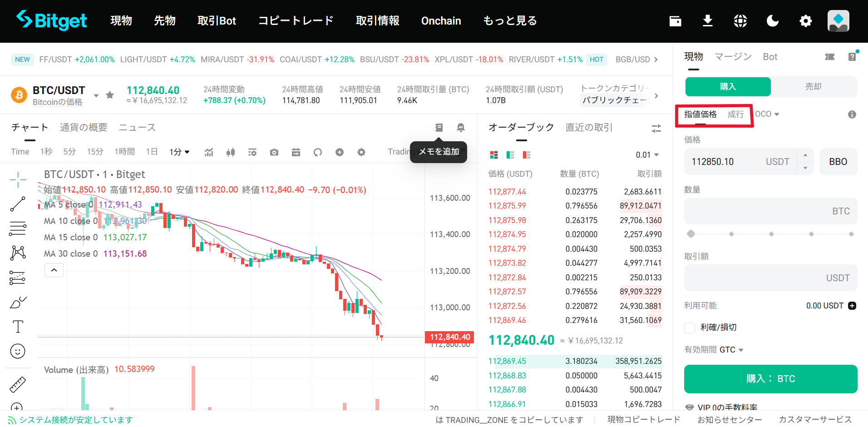Click the BBO button

(x=838, y=162)
